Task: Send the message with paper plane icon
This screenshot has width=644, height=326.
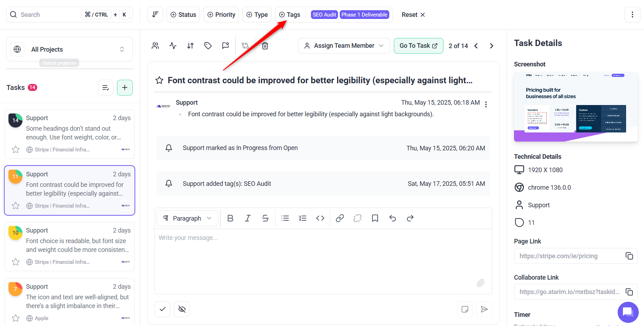Action: tap(484, 309)
